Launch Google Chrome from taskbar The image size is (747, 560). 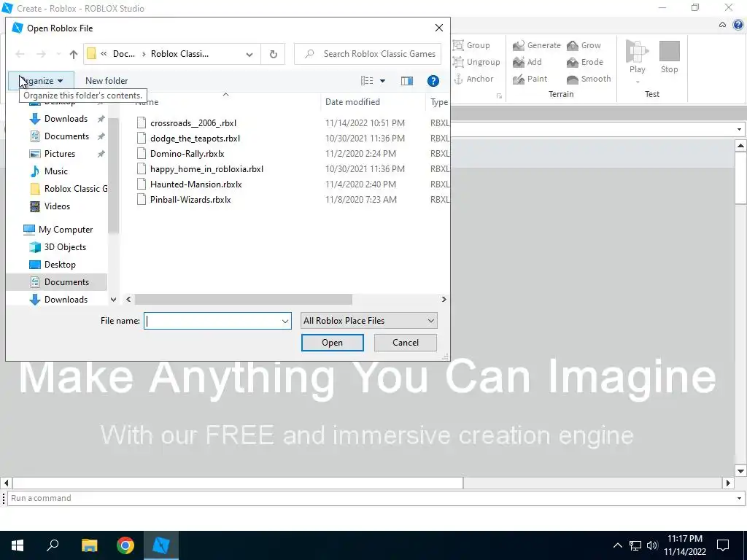125,545
